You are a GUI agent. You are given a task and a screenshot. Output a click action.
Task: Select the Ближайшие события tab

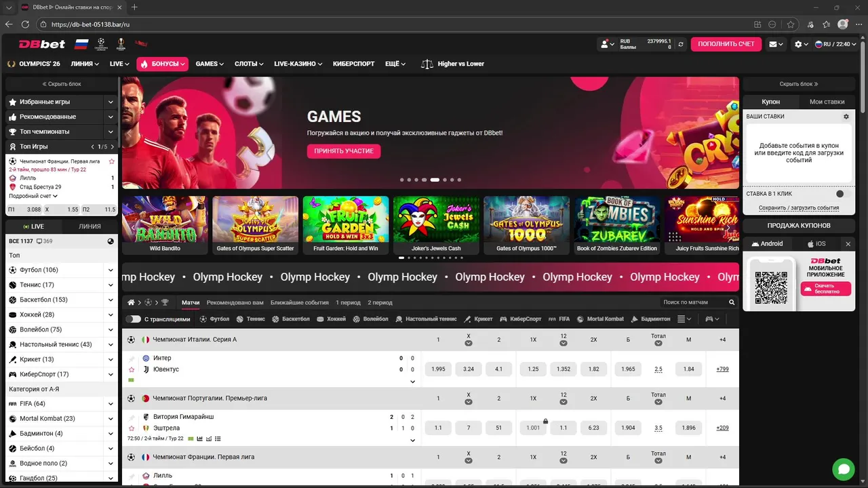click(x=299, y=302)
